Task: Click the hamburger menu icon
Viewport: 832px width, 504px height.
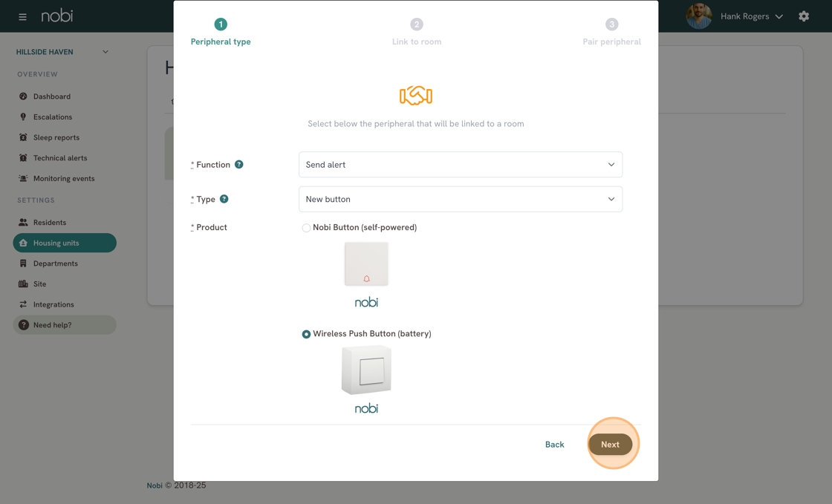Action: click(22, 16)
